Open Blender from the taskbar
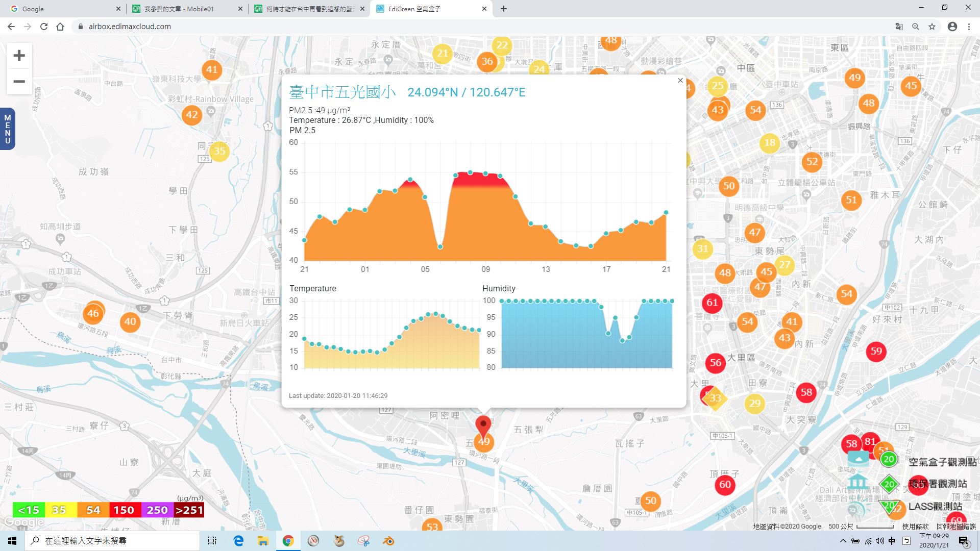The height and width of the screenshot is (551, 980). coord(388,541)
